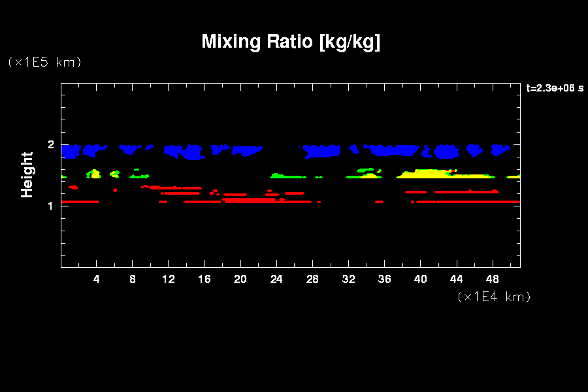The width and height of the screenshot is (588, 392).
Task: Click x-axis tick label "44"
Action: click(x=456, y=280)
